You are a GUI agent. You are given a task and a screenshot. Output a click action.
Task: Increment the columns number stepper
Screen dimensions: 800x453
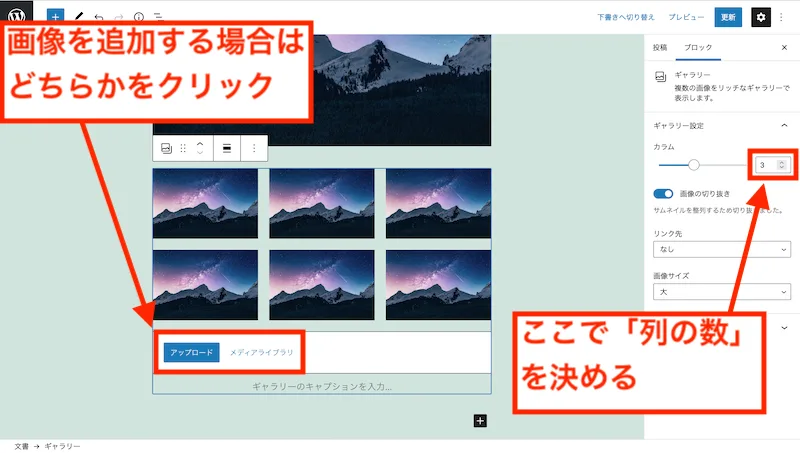(x=781, y=162)
